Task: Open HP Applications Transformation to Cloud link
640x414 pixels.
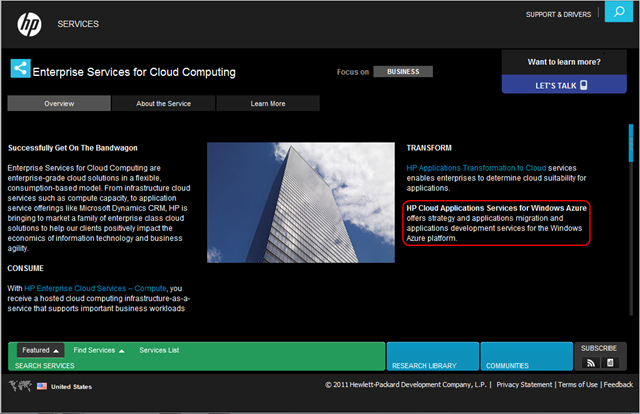Action: [476, 168]
